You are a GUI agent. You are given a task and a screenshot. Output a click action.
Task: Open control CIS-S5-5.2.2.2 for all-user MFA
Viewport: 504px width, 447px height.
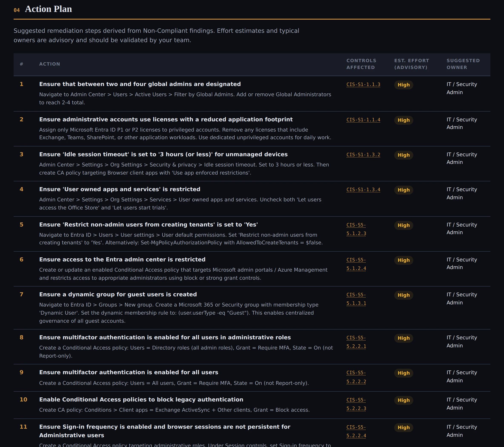point(356,377)
